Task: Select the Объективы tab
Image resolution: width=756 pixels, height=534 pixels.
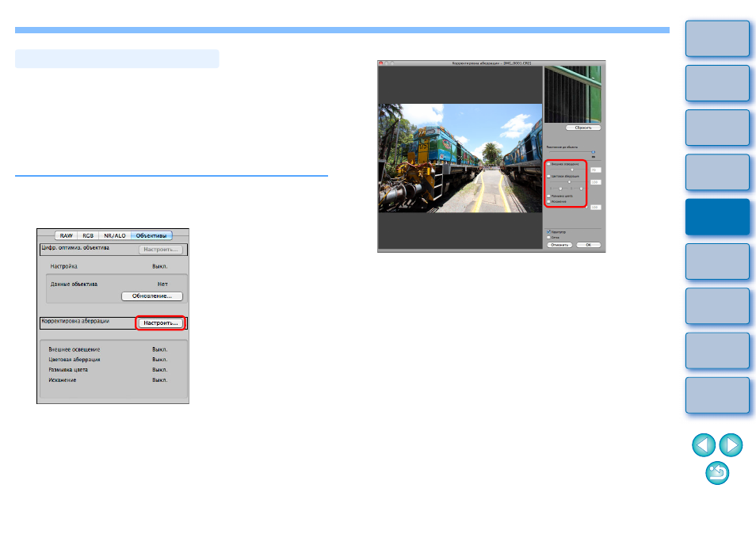Action: [151, 235]
